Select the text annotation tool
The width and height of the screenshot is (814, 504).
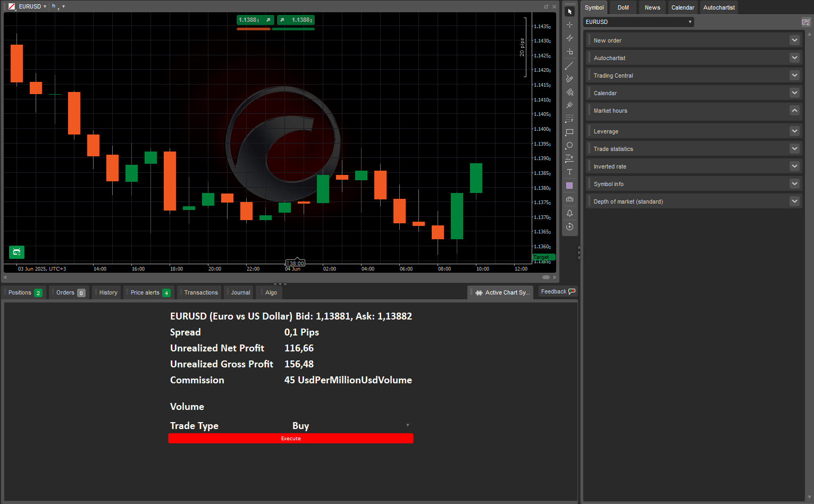[569, 172]
